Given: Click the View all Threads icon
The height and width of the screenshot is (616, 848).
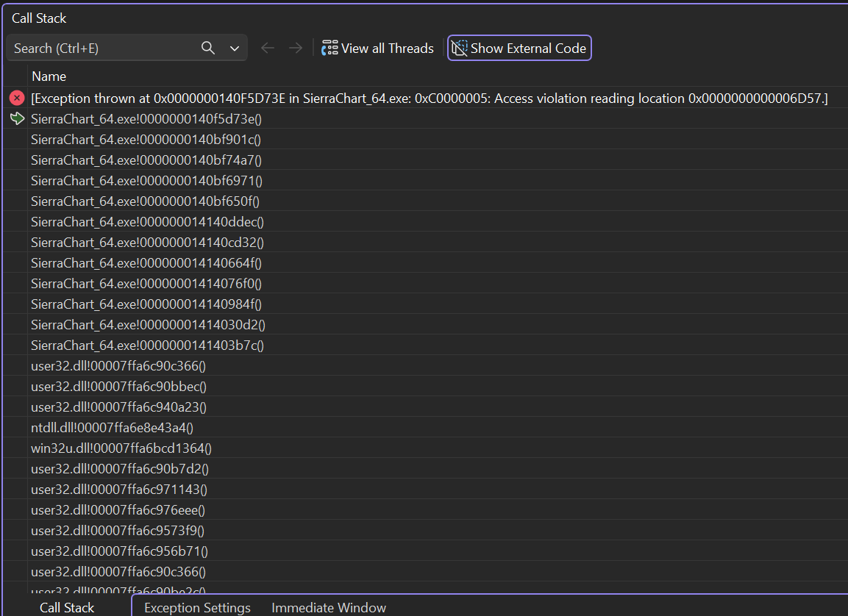Looking at the screenshot, I should (329, 48).
